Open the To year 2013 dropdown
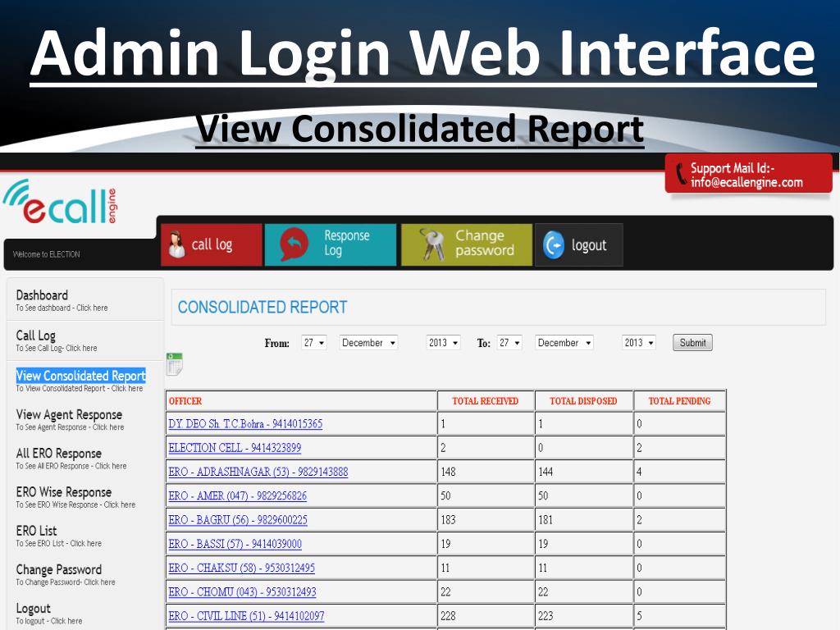 pos(638,343)
